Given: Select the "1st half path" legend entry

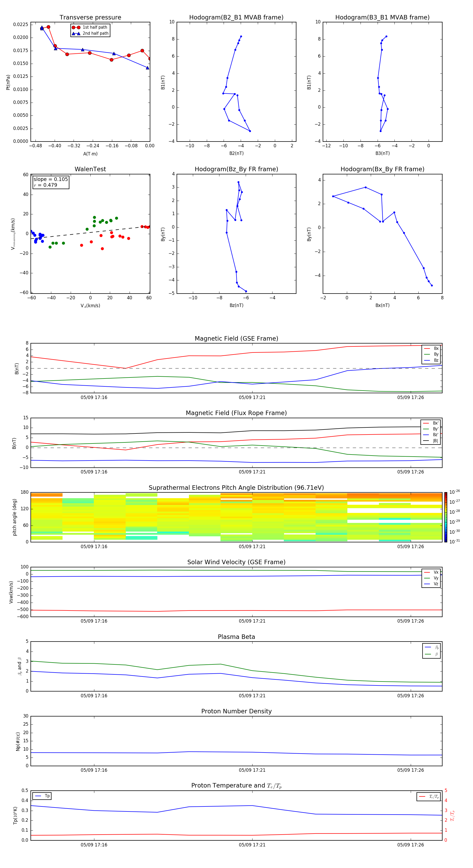Looking at the screenshot, I should click(x=90, y=27).
